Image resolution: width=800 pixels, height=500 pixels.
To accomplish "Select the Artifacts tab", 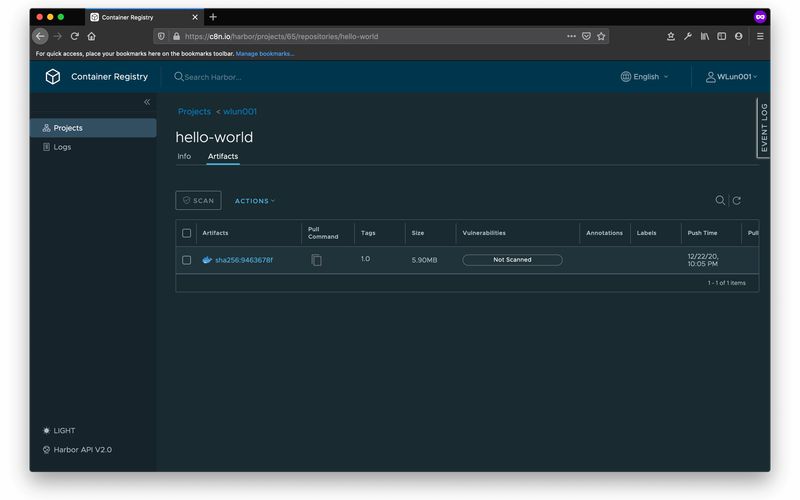I will click(223, 156).
